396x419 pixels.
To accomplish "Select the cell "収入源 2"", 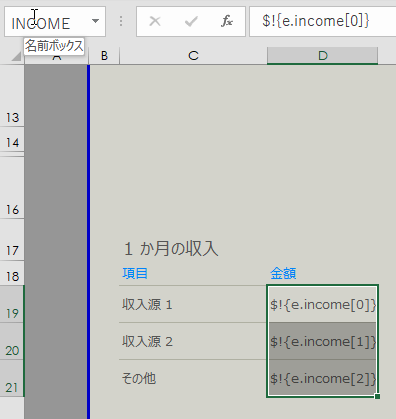I will 193,341.
